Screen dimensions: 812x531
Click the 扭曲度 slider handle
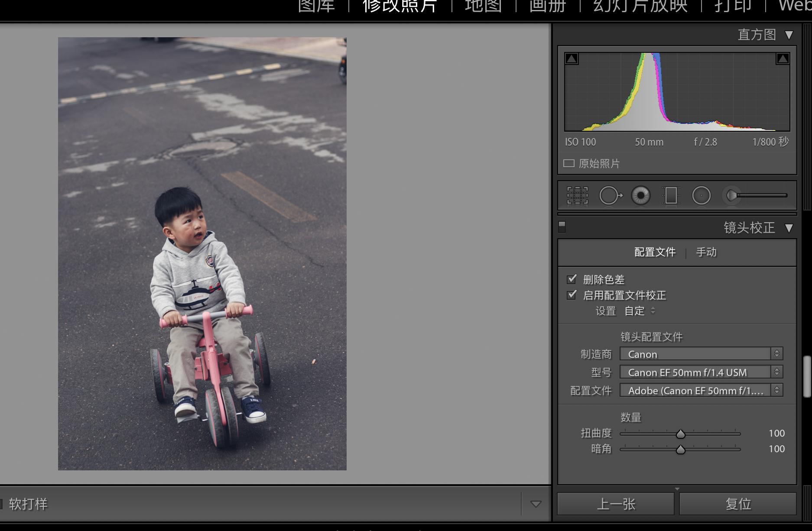point(680,434)
